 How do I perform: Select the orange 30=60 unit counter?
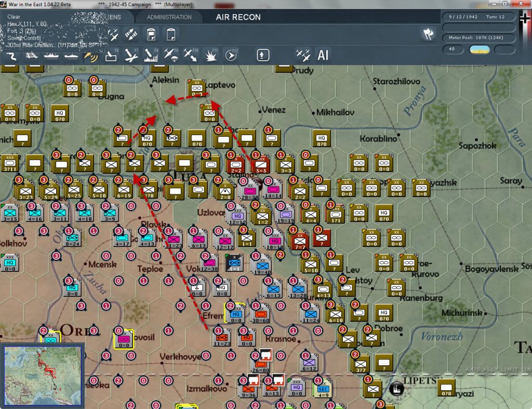point(260,314)
